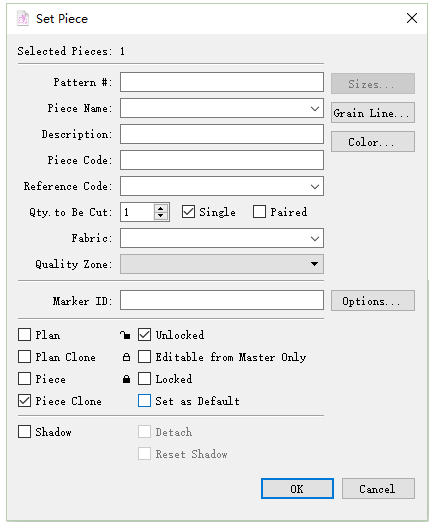This screenshot has width=436, height=528.
Task: Click the solid padlock icon beside Locked
Action: pos(126,379)
